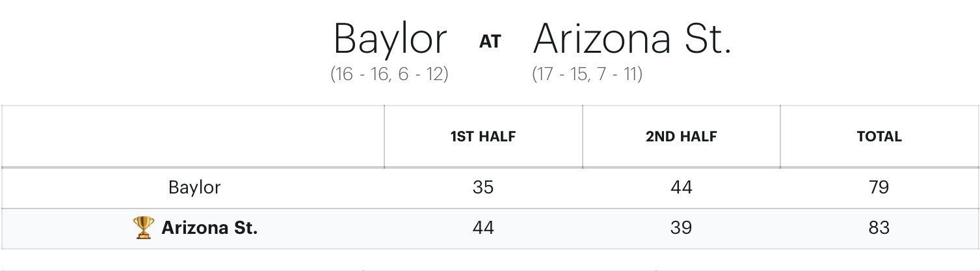Click the trophy icon beside Arizona St.
Viewport: 980px width, 271px height.
point(143,228)
